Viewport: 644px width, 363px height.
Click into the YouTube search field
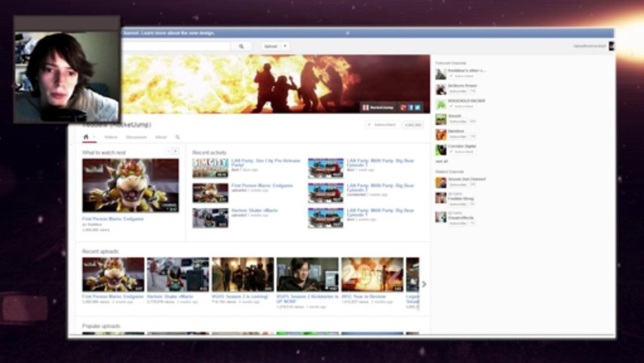point(176,46)
